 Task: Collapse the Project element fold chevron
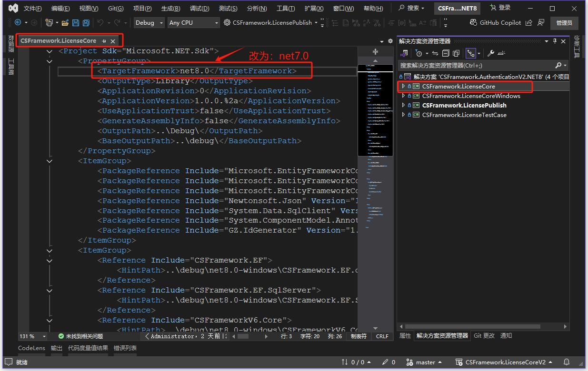pyautogui.click(x=50, y=51)
